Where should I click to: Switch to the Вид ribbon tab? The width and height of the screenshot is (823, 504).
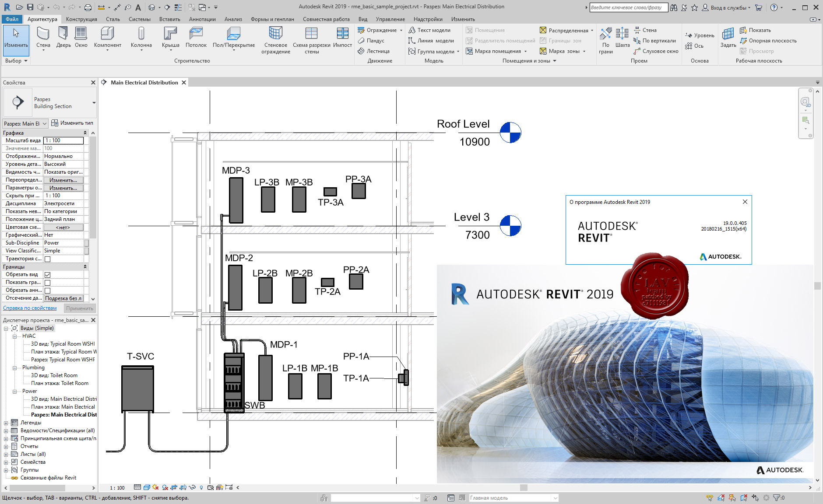pyautogui.click(x=362, y=19)
